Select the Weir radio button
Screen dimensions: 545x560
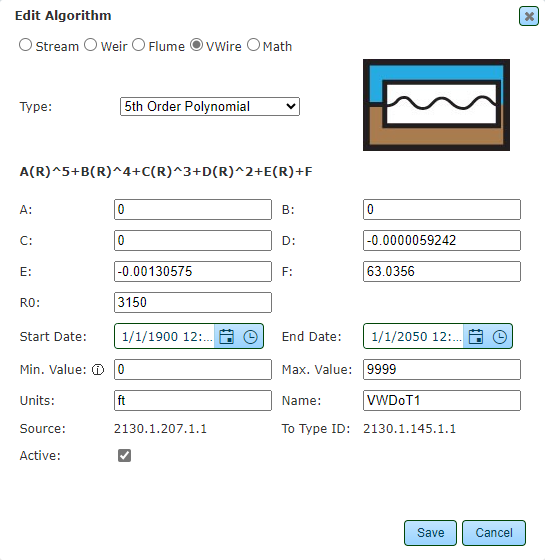[90, 45]
